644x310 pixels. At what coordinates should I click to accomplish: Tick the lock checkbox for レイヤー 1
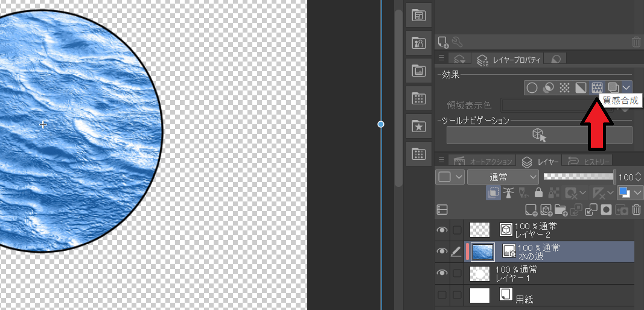tap(457, 273)
